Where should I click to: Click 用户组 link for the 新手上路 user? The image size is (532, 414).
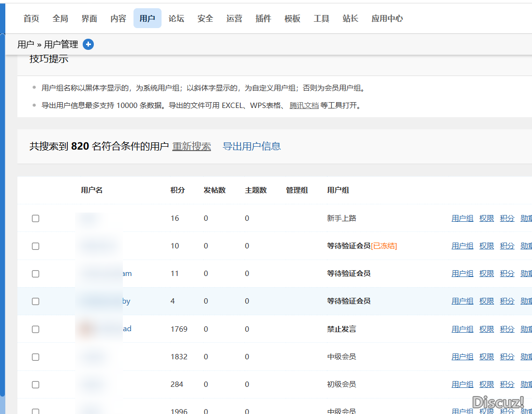click(x=462, y=218)
